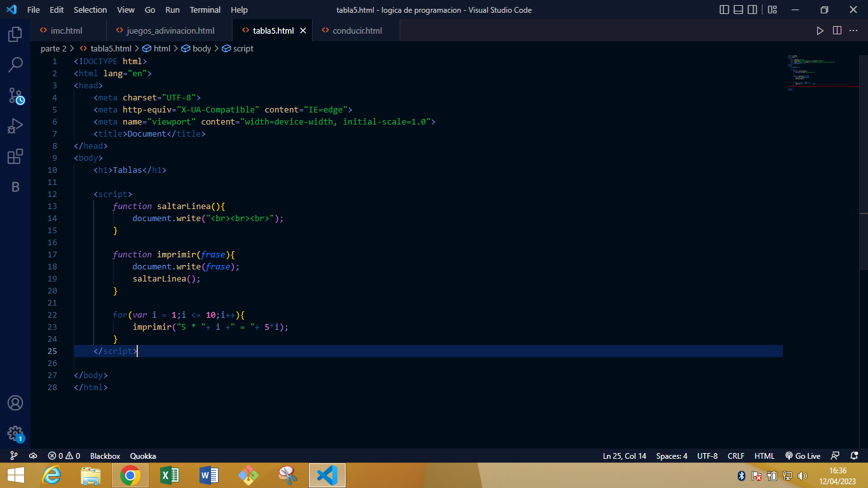
Task: Expand the 'parte 2' breadcrumb
Action: tap(53, 48)
